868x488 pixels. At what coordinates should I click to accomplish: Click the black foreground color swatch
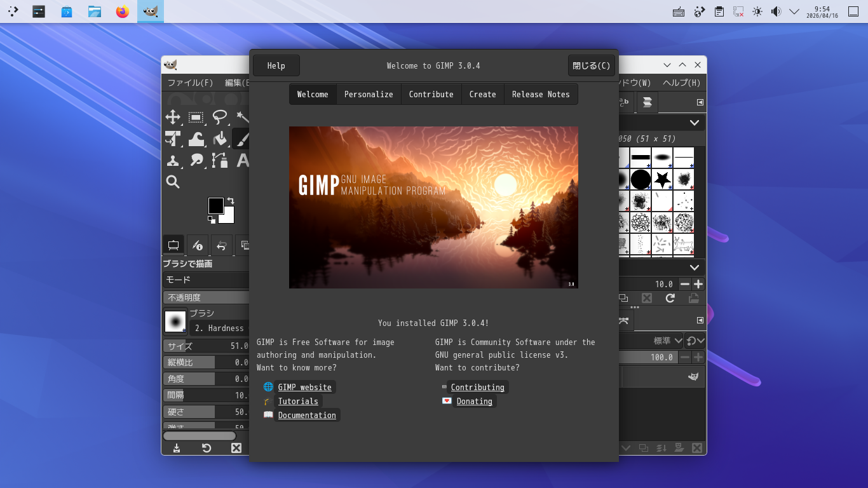tap(216, 206)
